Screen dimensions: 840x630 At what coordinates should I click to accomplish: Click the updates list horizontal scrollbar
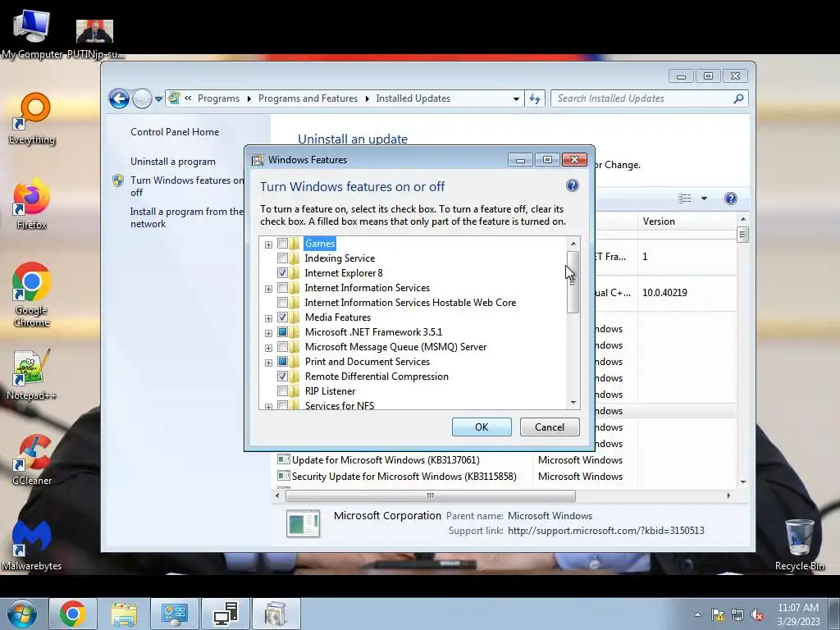pos(430,496)
